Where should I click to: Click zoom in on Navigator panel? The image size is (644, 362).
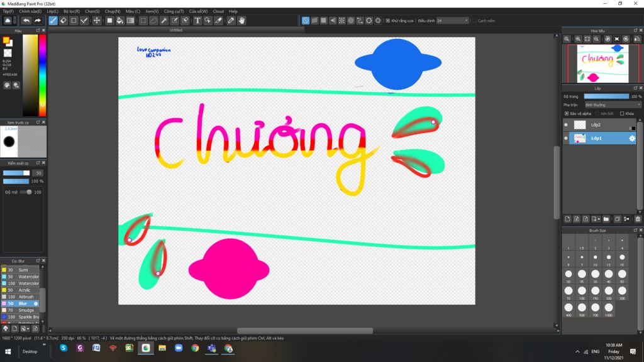click(578, 39)
